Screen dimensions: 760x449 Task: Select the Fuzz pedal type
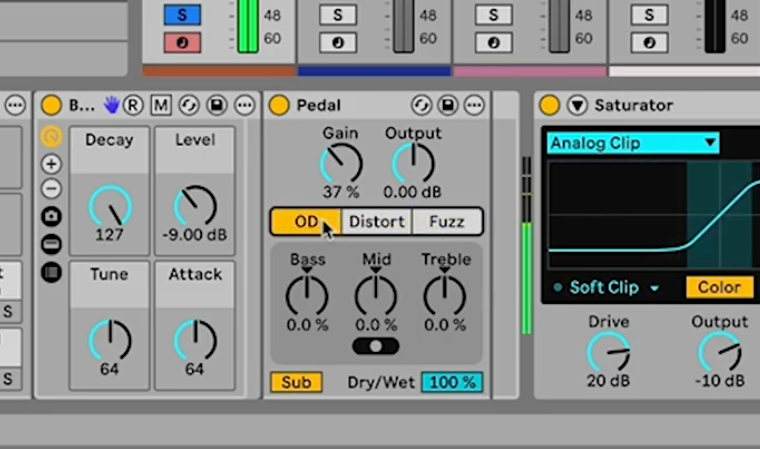tap(447, 222)
